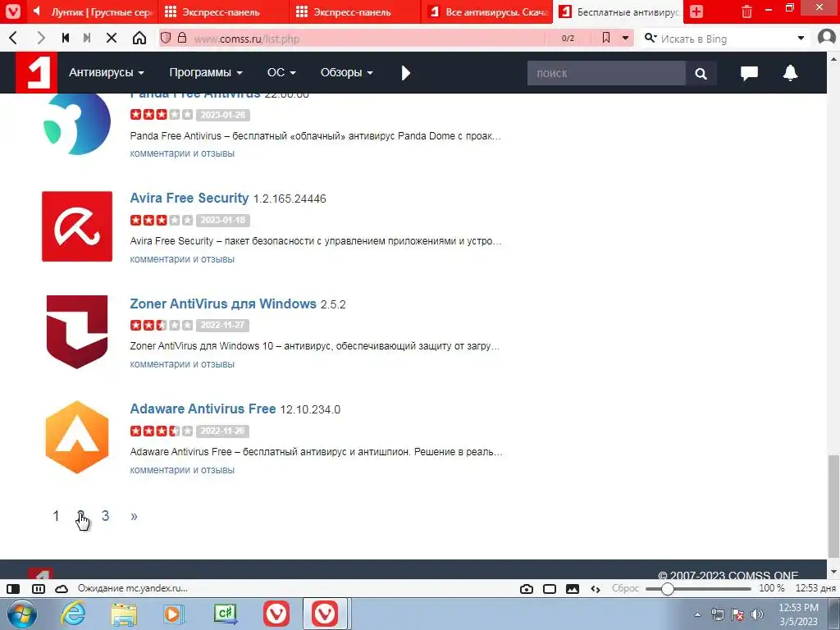Go to next pages arrow »
The image size is (840, 630).
pyautogui.click(x=134, y=516)
